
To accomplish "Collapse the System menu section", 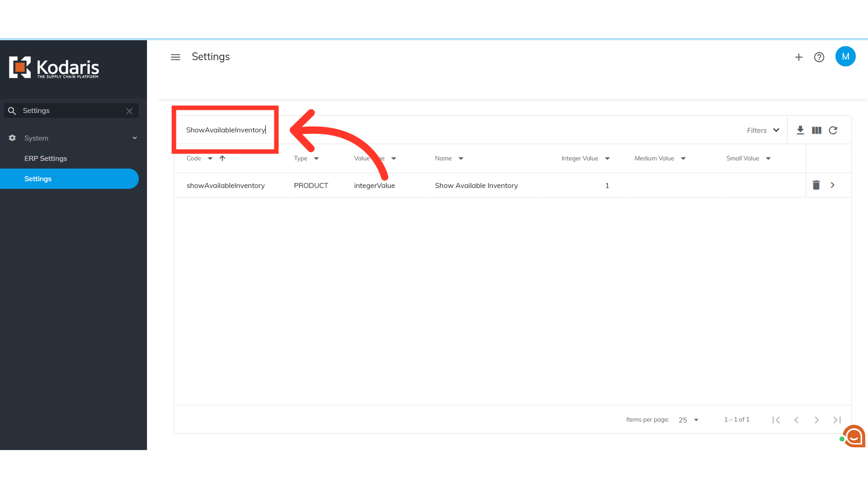I will click(134, 138).
